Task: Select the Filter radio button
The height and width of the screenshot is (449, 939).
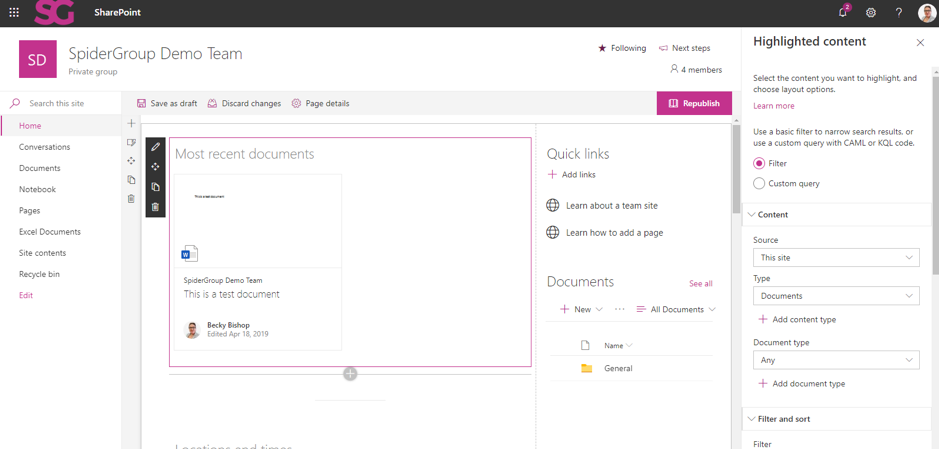Action: pos(759,163)
